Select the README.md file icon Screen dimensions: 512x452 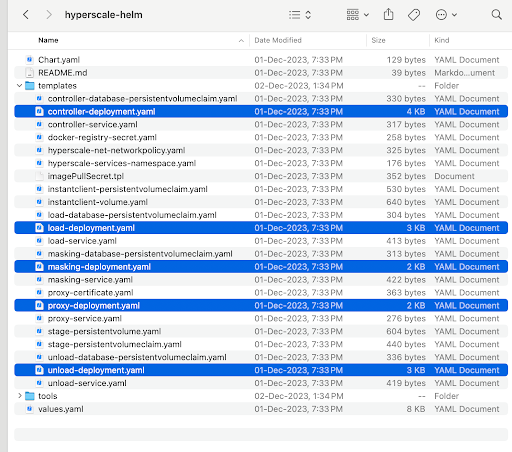30,73
